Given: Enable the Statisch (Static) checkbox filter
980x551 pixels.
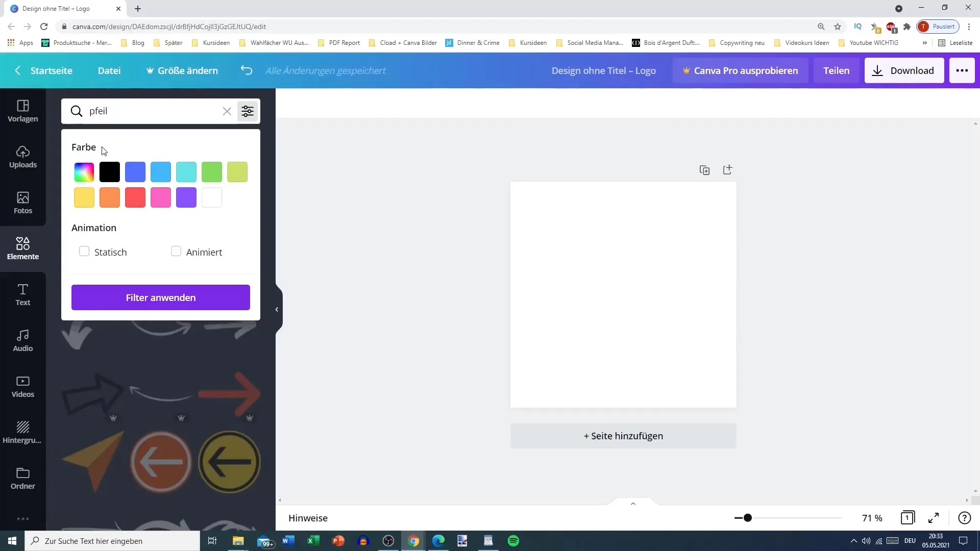Looking at the screenshot, I should [84, 251].
